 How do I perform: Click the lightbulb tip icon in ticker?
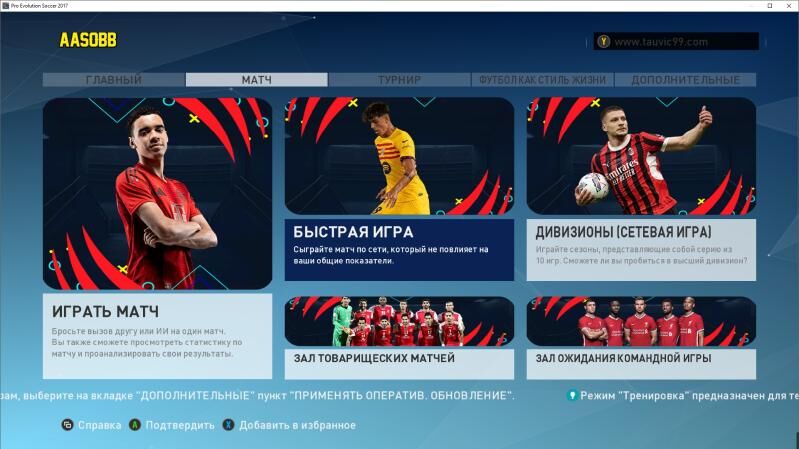click(572, 395)
